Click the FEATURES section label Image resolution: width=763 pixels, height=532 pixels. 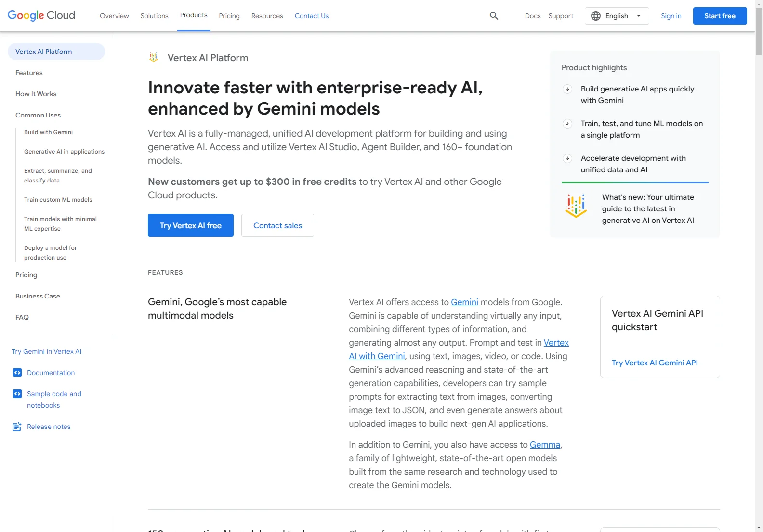click(x=165, y=272)
